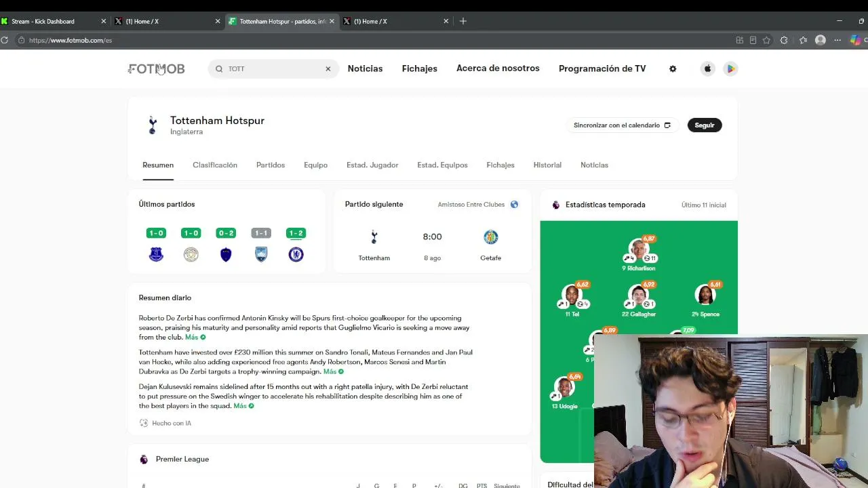
Task: Open Fichajes in top navigation
Action: pyautogui.click(x=419, y=68)
